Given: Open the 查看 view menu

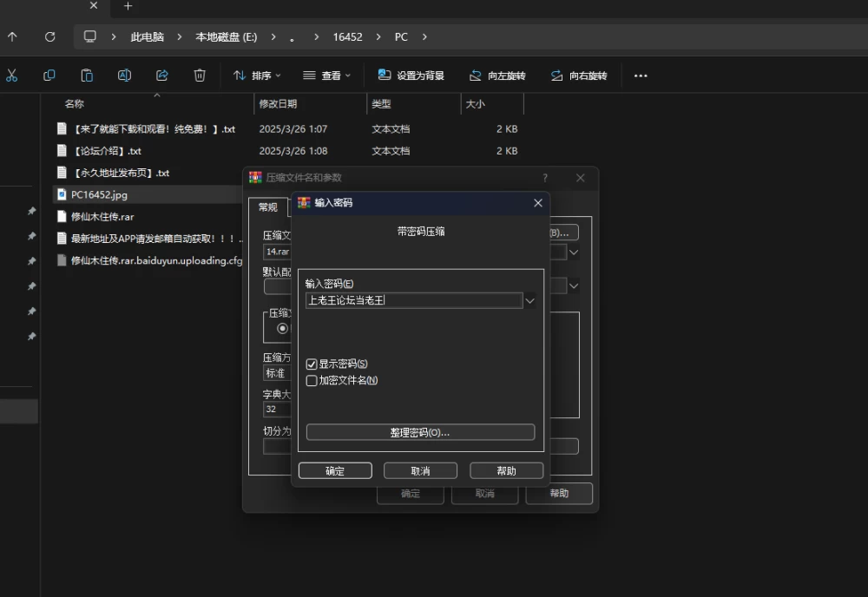Looking at the screenshot, I should [326, 75].
